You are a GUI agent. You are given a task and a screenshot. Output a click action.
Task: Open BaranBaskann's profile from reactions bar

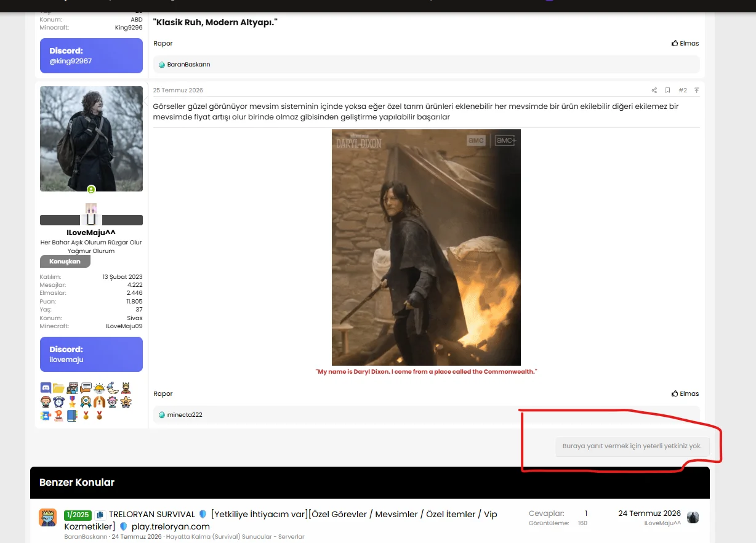click(188, 65)
